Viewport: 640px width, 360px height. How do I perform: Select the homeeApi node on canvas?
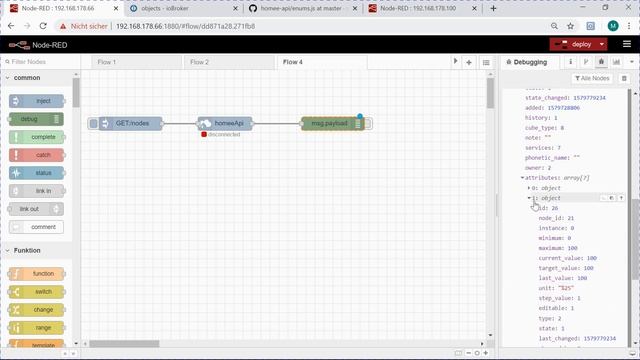(225, 123)
